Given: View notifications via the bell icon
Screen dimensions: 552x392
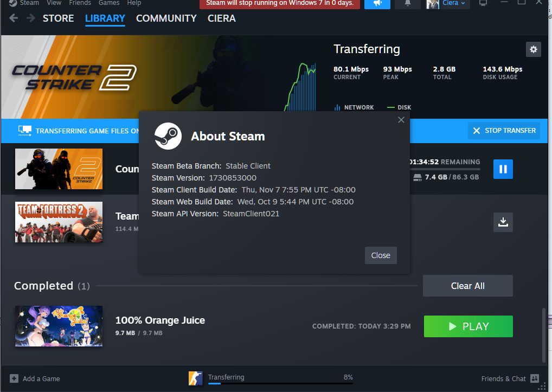Looking at the screenshot, I should (408, 4).
